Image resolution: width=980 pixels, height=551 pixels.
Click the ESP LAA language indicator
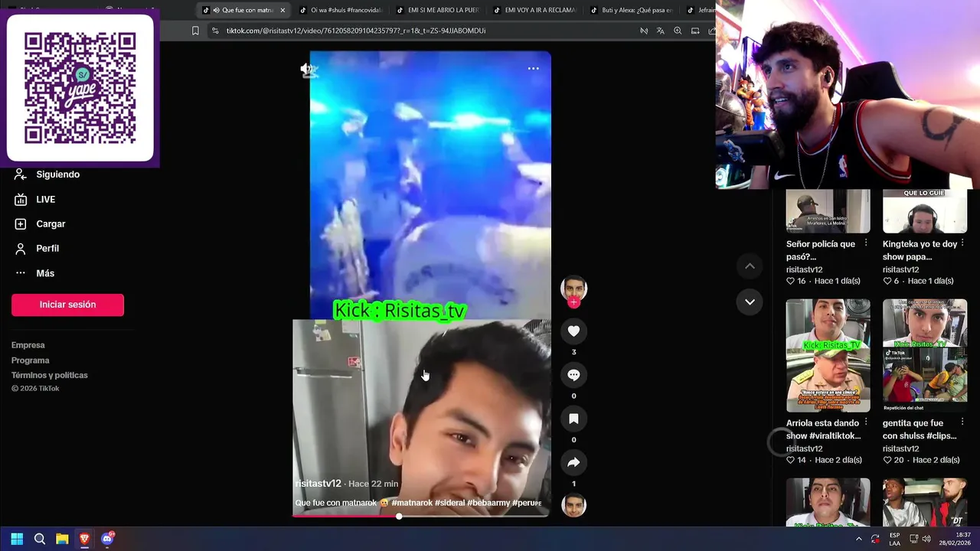point(894,539)
